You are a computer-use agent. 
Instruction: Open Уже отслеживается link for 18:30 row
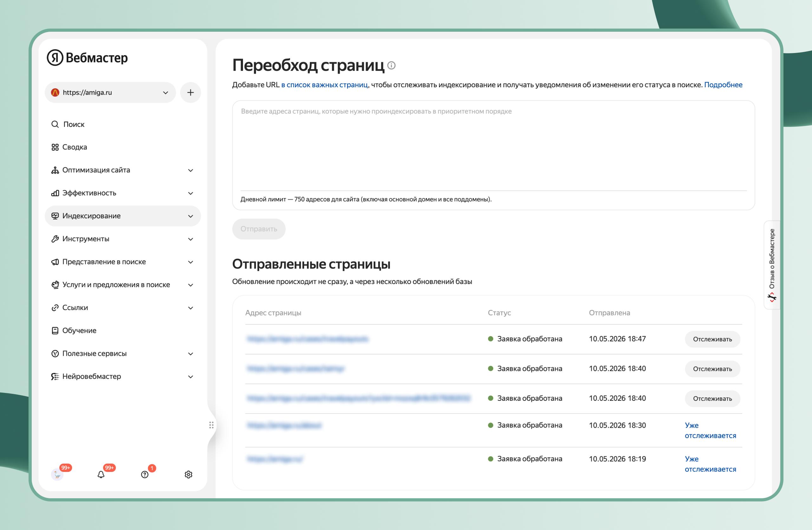710,430
